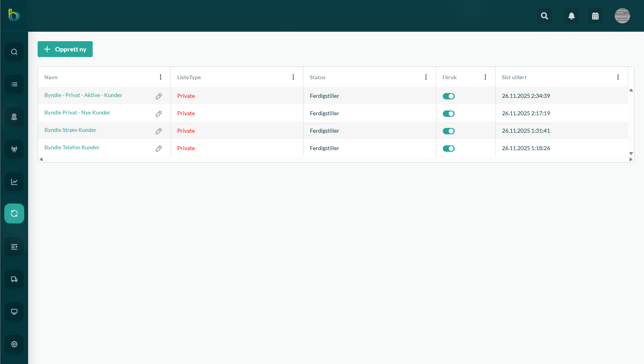Open the sidebar search icon
The image size is (644, 364).
(14, 52)
